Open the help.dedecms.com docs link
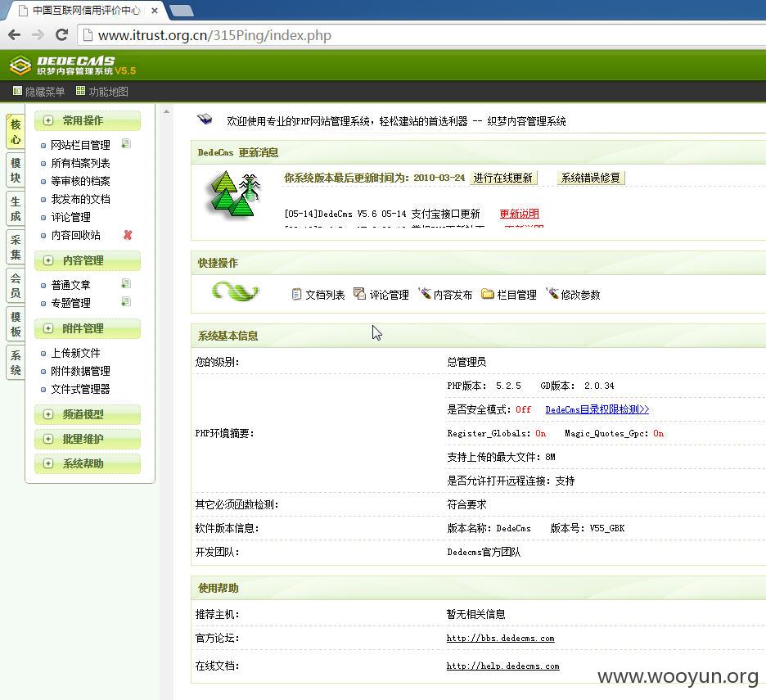 point(502,666)
